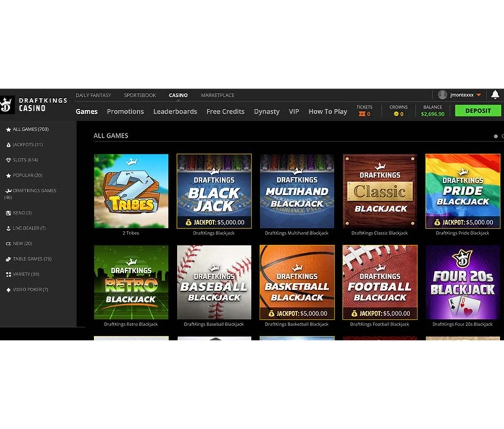The width and height of the screenshot is (504, 429).
Task: Select the New category icon
Action: pyautogui.click(x=8, y=244)
